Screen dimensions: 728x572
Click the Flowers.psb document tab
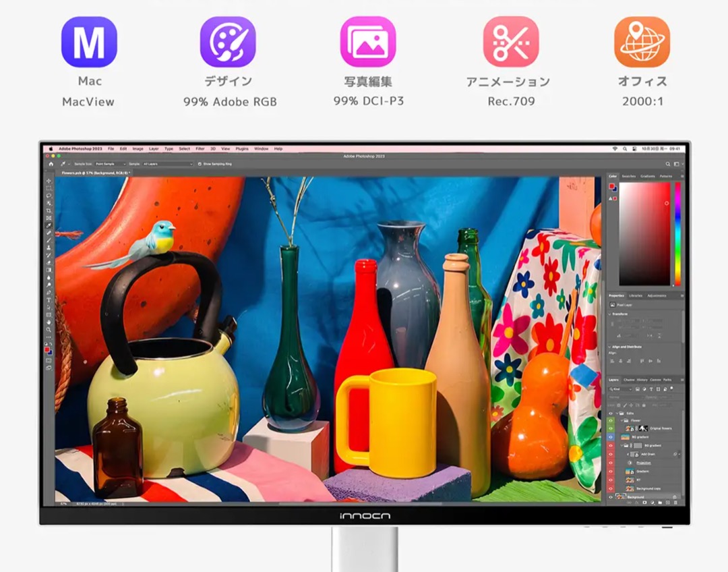click(x=96, y=173)
